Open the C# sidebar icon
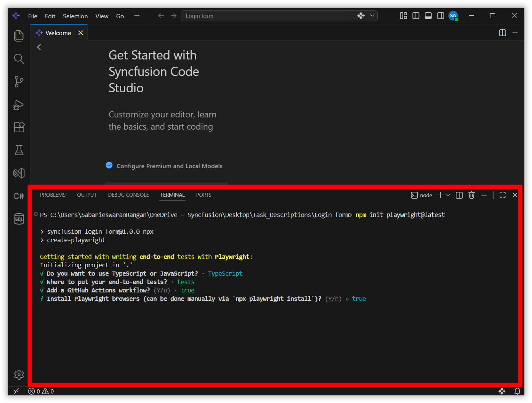Image resolution: width=532 pixels, height=403 pixels. (x=19, y=196)
